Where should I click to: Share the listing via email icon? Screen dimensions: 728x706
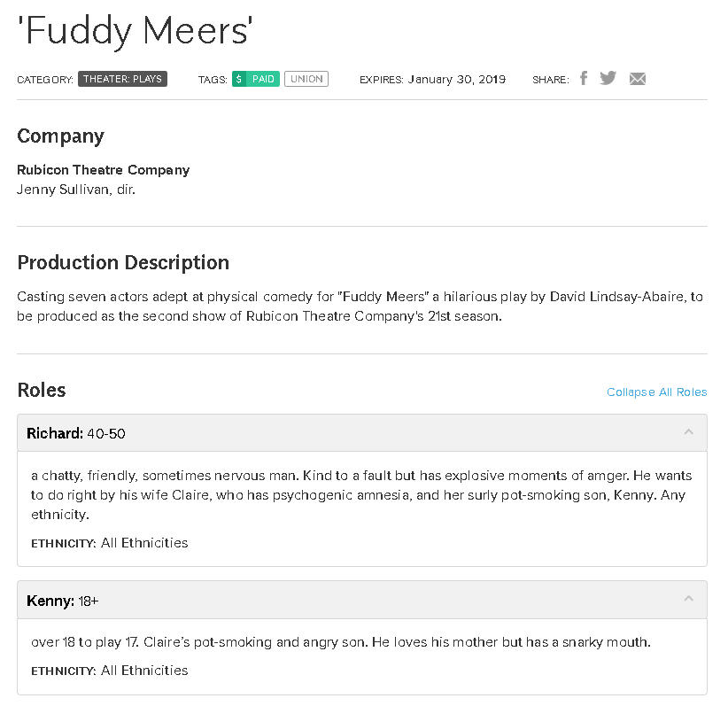(x=637, y=79)
